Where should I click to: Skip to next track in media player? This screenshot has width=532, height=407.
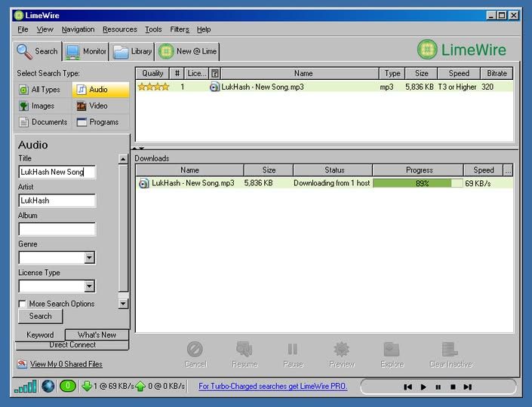click(x=468, y=387)
